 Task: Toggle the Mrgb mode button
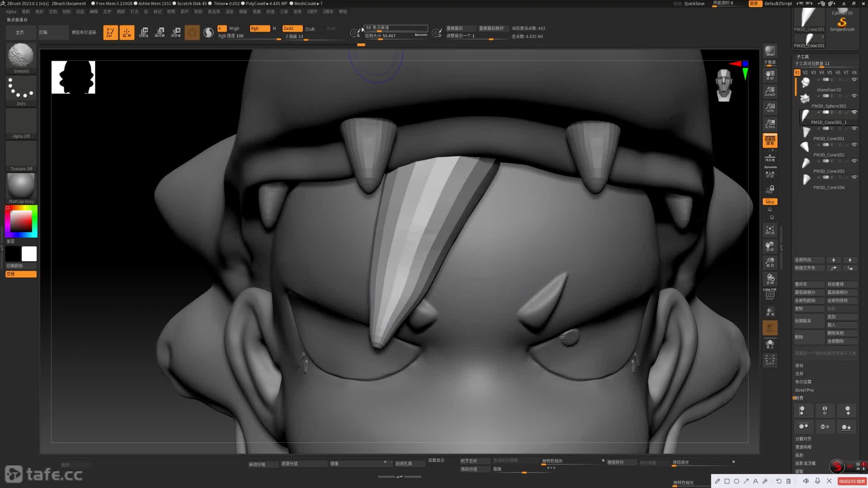click(234, 28)
